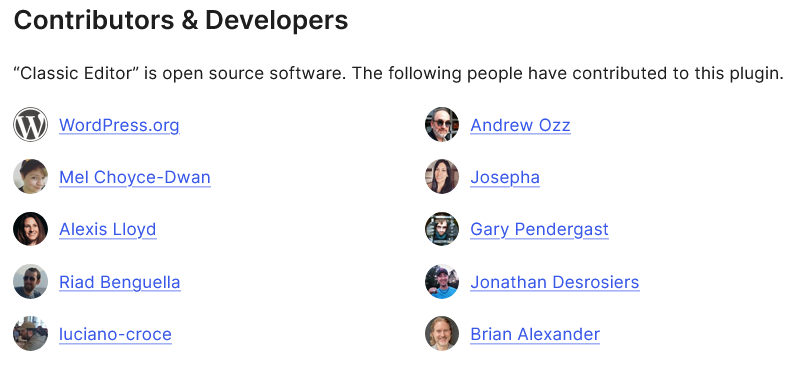View Riad Benguella's profile page

(x=120, y=282)
